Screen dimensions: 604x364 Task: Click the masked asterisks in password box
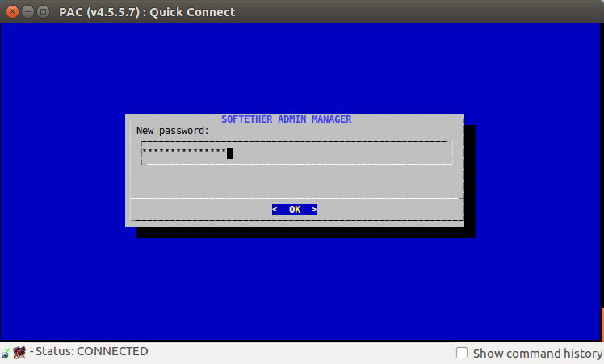184,152
